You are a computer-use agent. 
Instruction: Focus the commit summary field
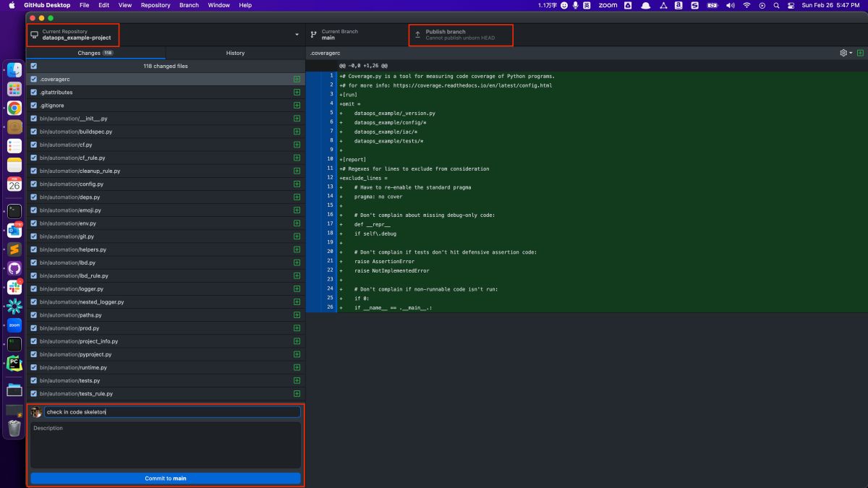click(172, 412)
